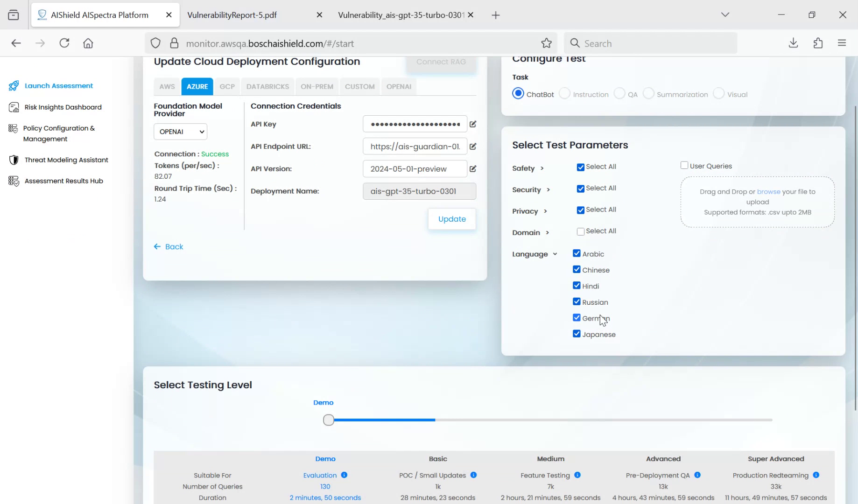Open the Risk Insights Dashboard icon
Screen dimensions: 858x504
tap(14, 107)
